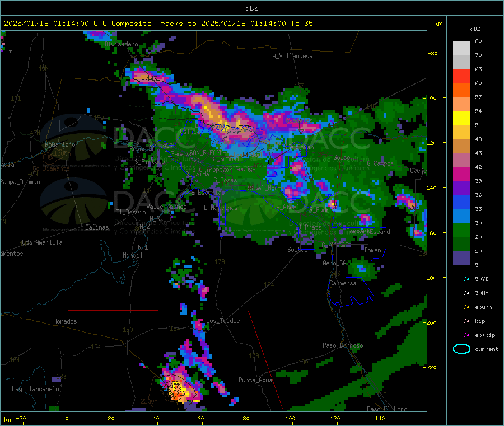Image resolution: width=504 pixels, height=426 pixels.
Task: Click the 'Punta_Agua' map label
Action: click(x=255, y=380)
